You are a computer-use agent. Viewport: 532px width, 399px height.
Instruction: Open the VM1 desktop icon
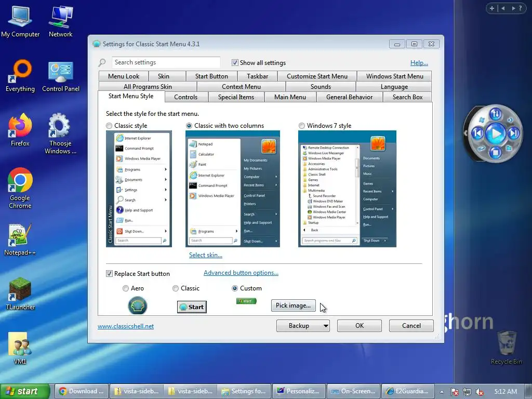[20, 348]
